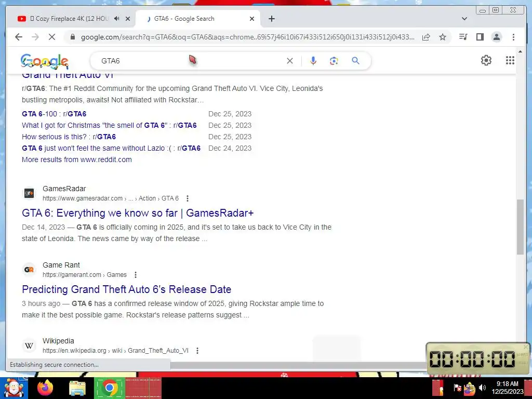Viewport: 532px width, 399px height.
Task: Open Chrome three-dot menu
Action: point(513,37)
